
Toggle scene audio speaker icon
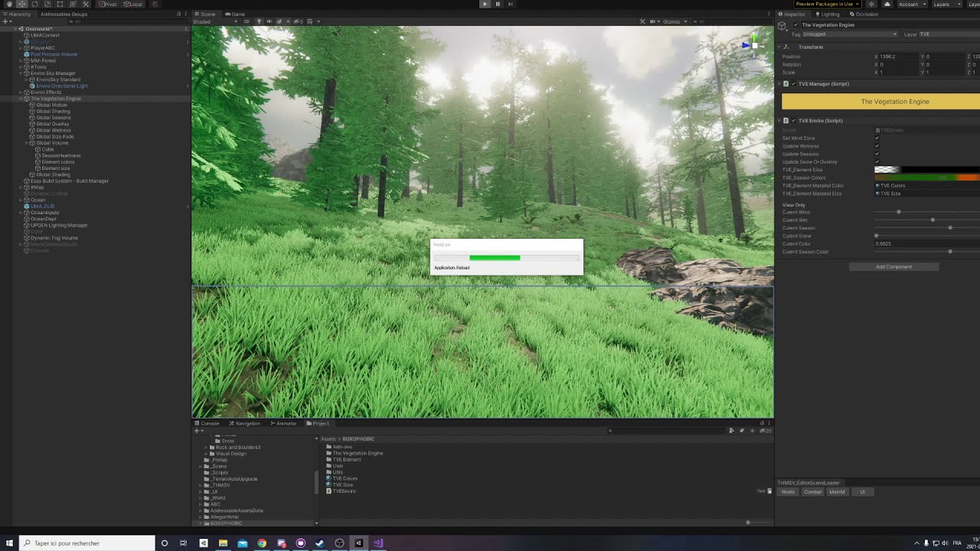(269, 21)
